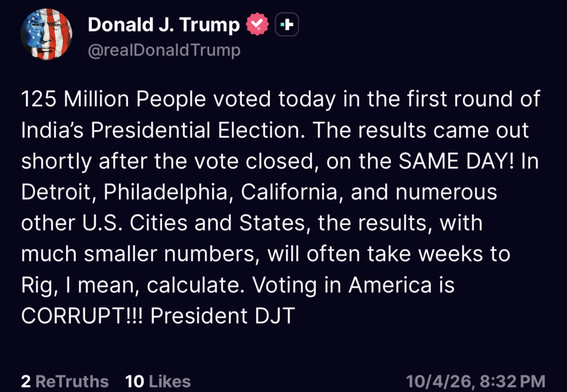Screen dimensions: 567x392
Task: Click the plus badge beside the name
Action: [287, 25]
